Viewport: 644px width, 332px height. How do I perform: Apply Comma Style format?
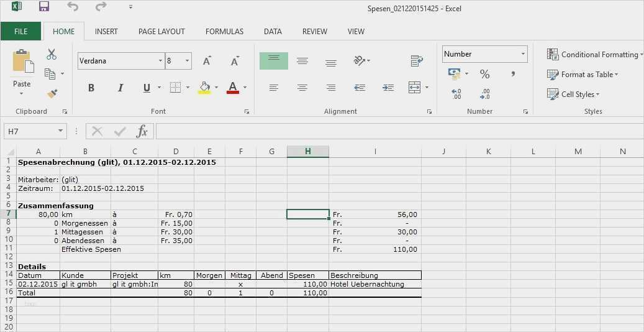[512, 75]
